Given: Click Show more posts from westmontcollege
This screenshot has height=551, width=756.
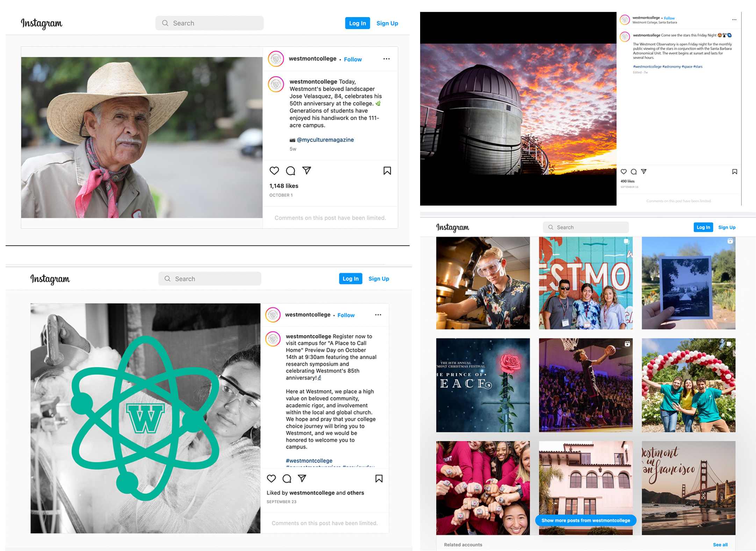Looking at the screenshot, I should [x=585, y=520].
